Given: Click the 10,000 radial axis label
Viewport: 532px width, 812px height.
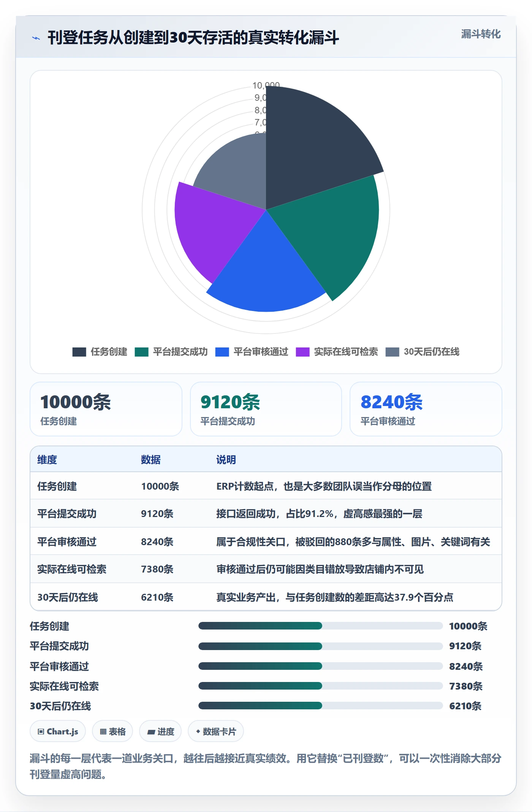Looking at the screenshot, I should pos(266,85).
